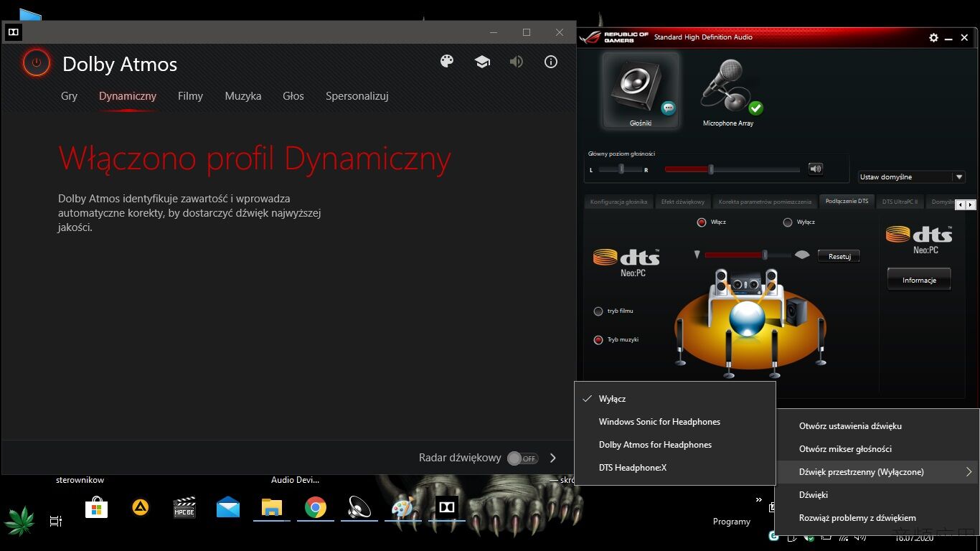Click the Resetuj button
The image size is (980, 551).
(x=839, y=256)
